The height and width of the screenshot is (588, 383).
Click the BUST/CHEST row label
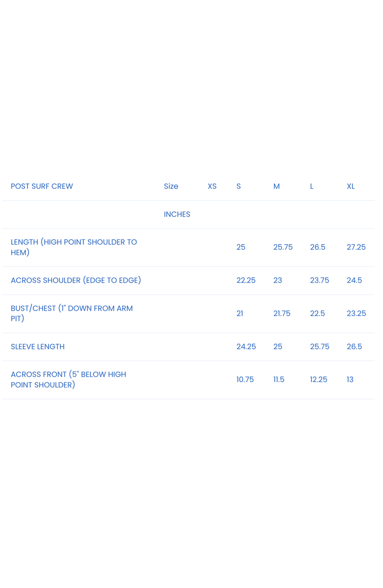click(x=72, y=313)
